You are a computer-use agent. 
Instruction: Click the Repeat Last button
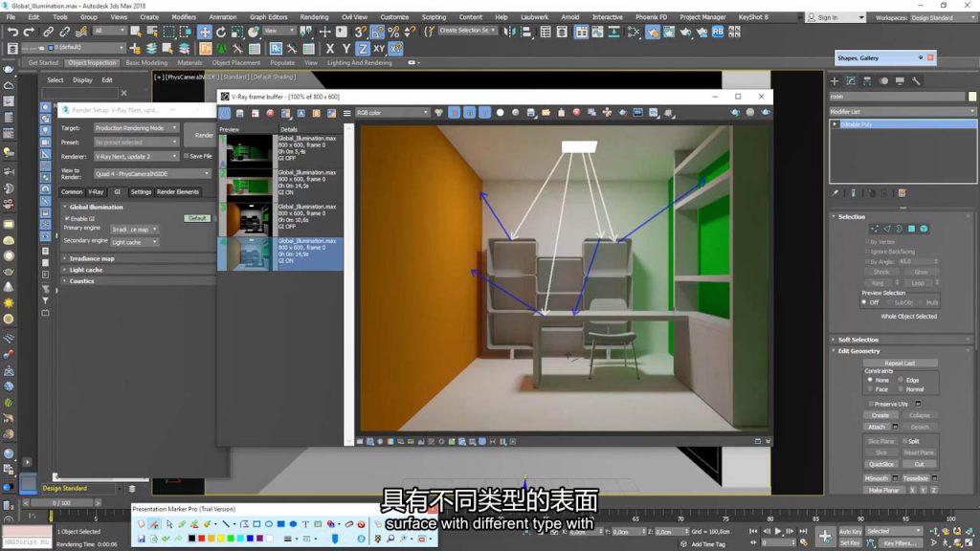click(x=900, y=363)
